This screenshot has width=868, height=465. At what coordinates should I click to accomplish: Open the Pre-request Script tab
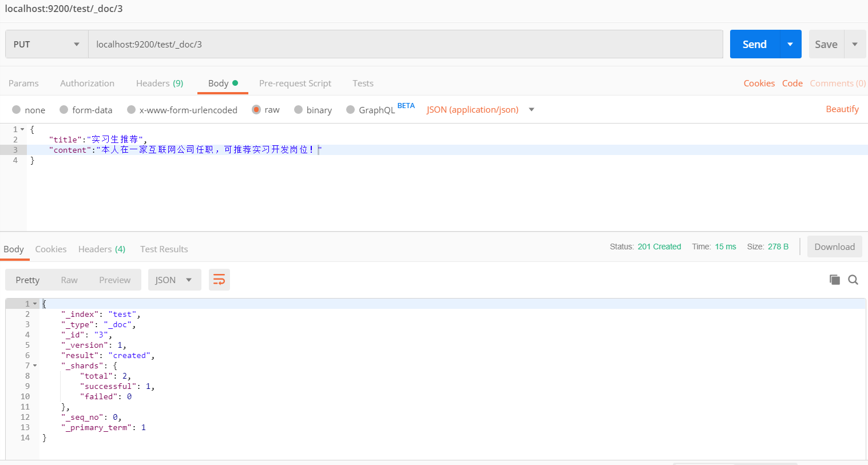(295, 83)
